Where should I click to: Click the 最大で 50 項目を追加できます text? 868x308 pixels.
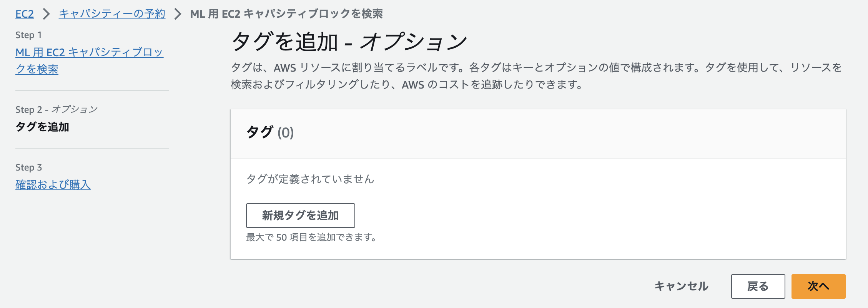point(311,238)
